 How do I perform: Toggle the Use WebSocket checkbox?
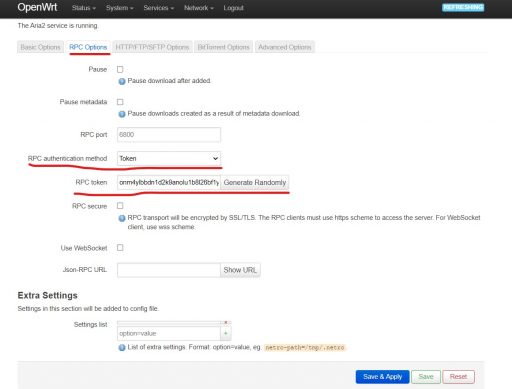pos(120,247)
